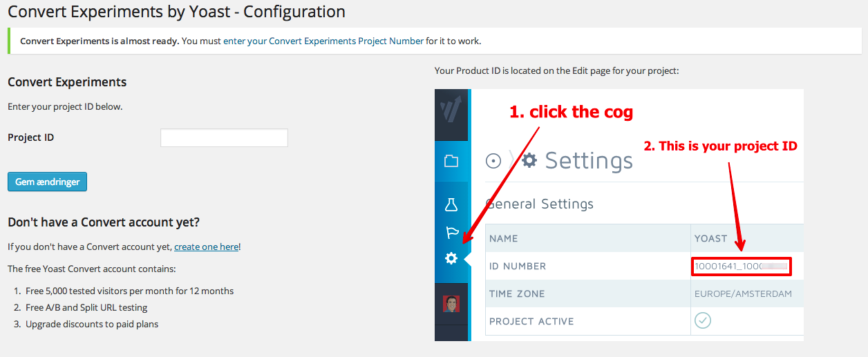Click inside the Project ID input field
Screen dimensions: 868x357
click(x=224, y=138)
